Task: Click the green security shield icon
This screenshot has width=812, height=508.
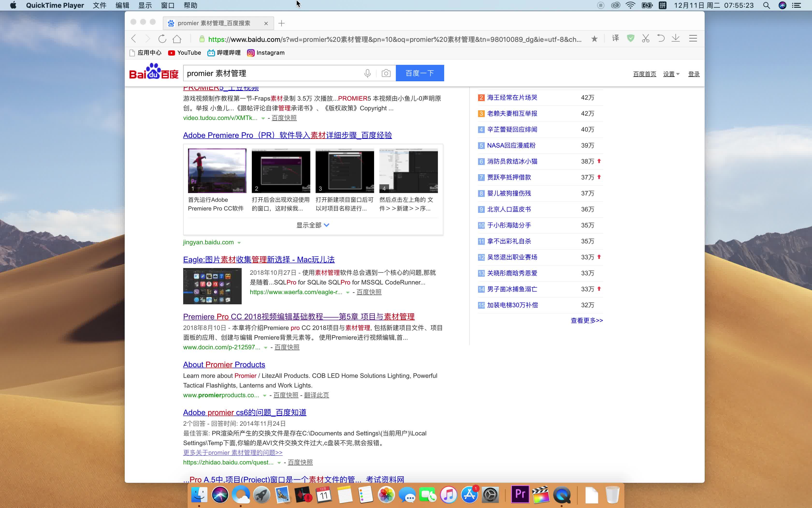Action: 631,38
